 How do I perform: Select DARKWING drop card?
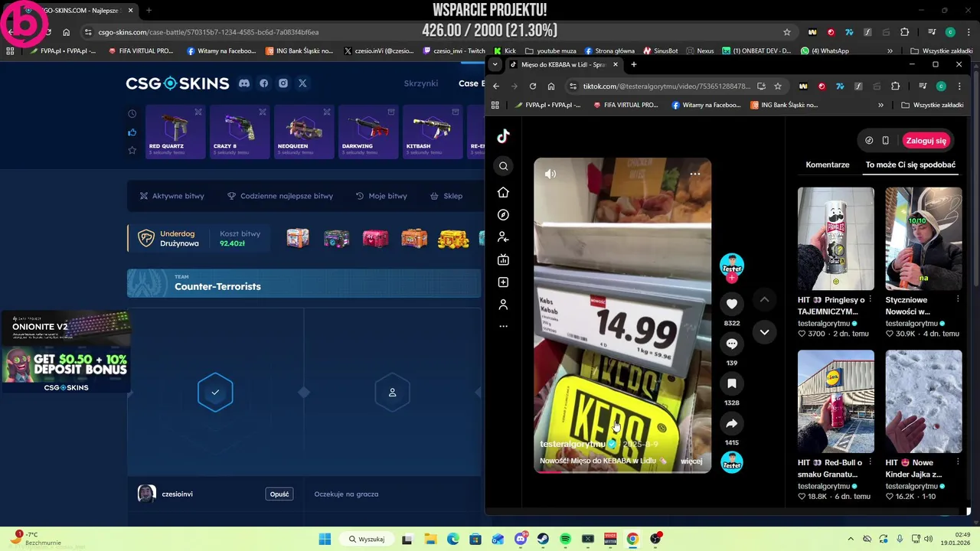(x=368, y=132)
